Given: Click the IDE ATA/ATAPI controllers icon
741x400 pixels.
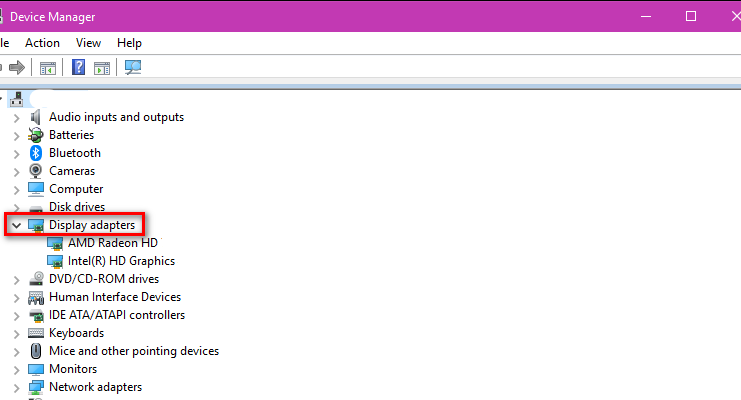Looking at the screenshot, I should click(36, 315).
